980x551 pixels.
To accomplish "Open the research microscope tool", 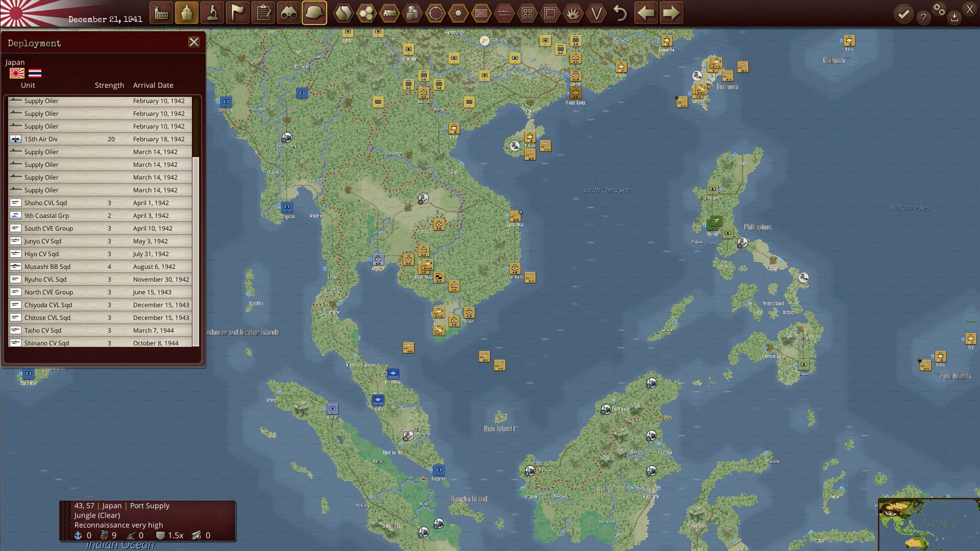I will coord(212,13).
